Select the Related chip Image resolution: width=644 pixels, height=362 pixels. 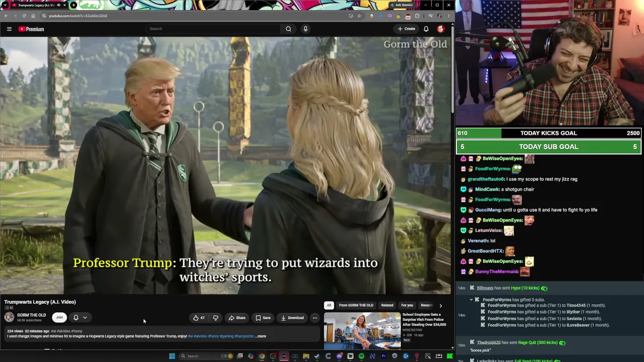point(387,305)
